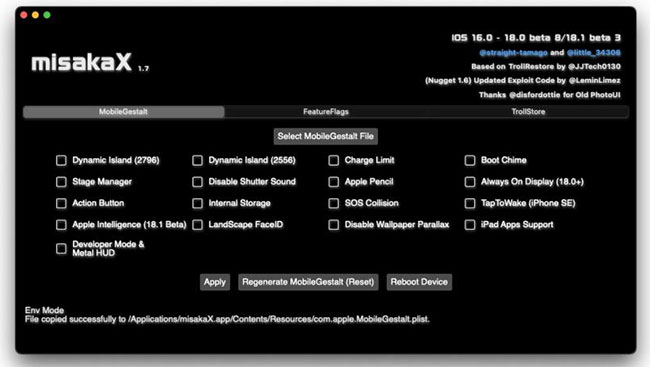Image resolution: width=650 pixels, height=367 pixels.
Task: Check the Action Button option
Action: (x=61, y=203)
